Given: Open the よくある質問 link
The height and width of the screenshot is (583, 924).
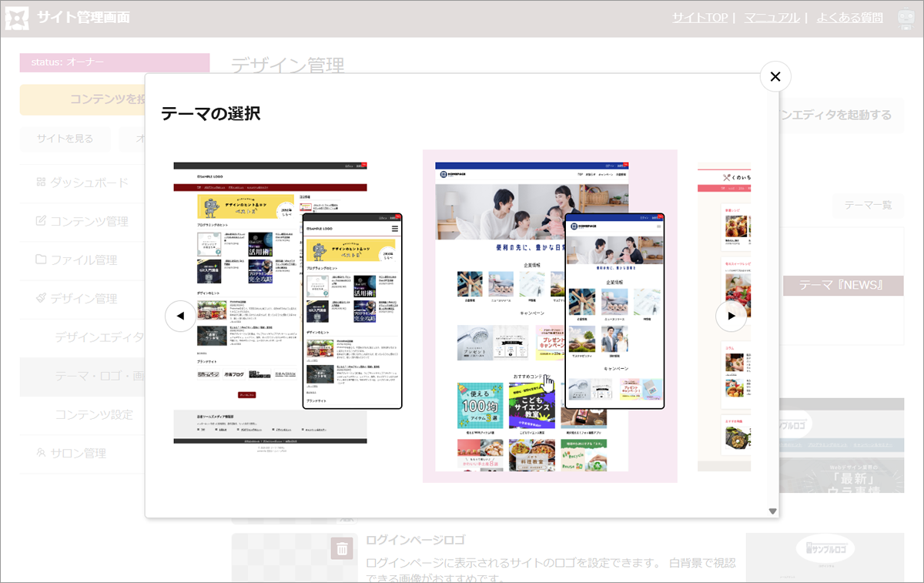Looking at the screenshot, I should point(849,18).
